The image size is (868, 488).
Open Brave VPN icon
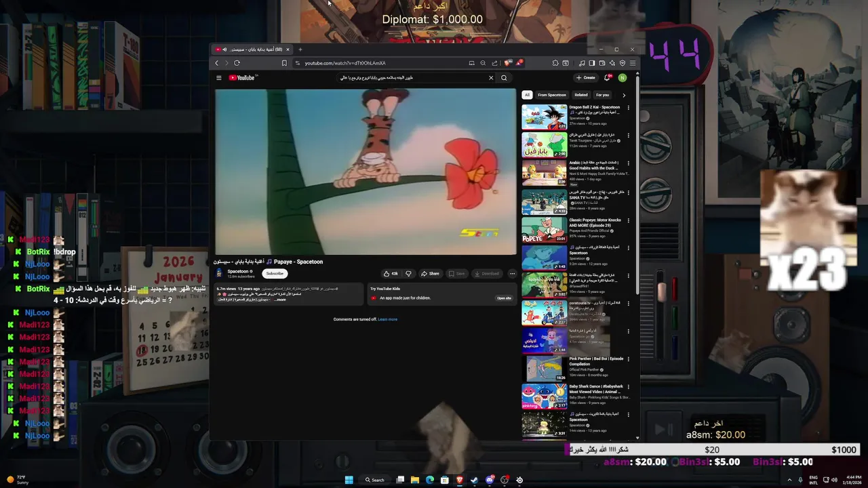623,63
